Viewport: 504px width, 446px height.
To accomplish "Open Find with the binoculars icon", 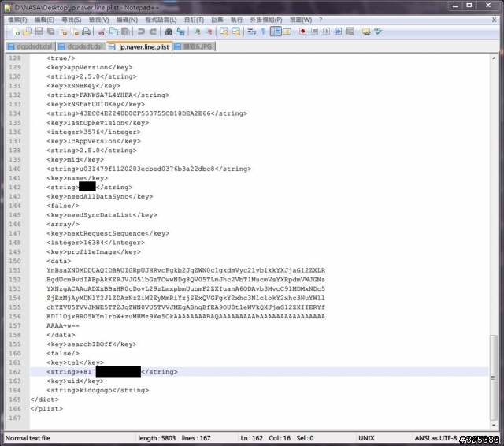I will 169,32.
